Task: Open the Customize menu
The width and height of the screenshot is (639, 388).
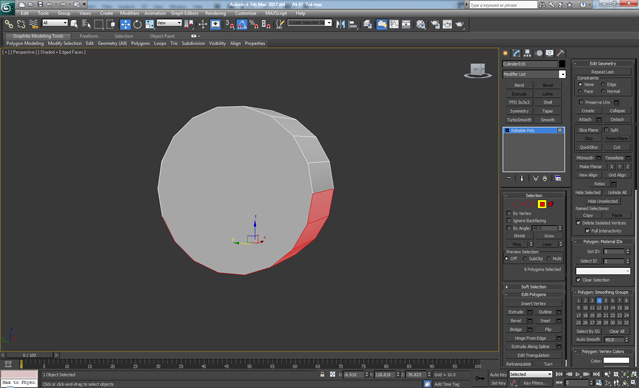Action: (x=246, y=13)
